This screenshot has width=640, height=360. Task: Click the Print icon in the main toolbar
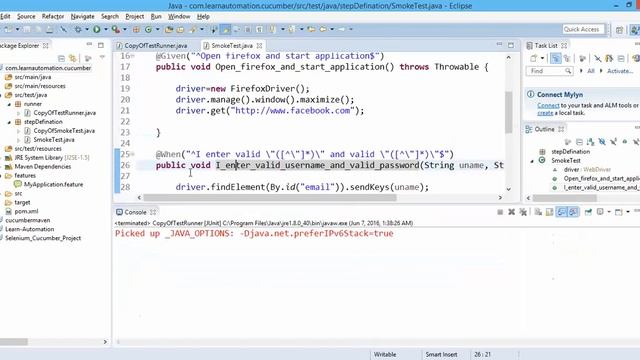pos(49,29)
